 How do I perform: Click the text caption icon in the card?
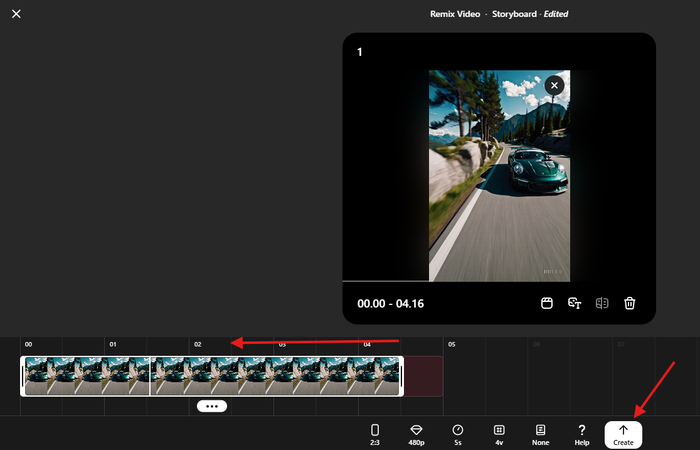575,303
